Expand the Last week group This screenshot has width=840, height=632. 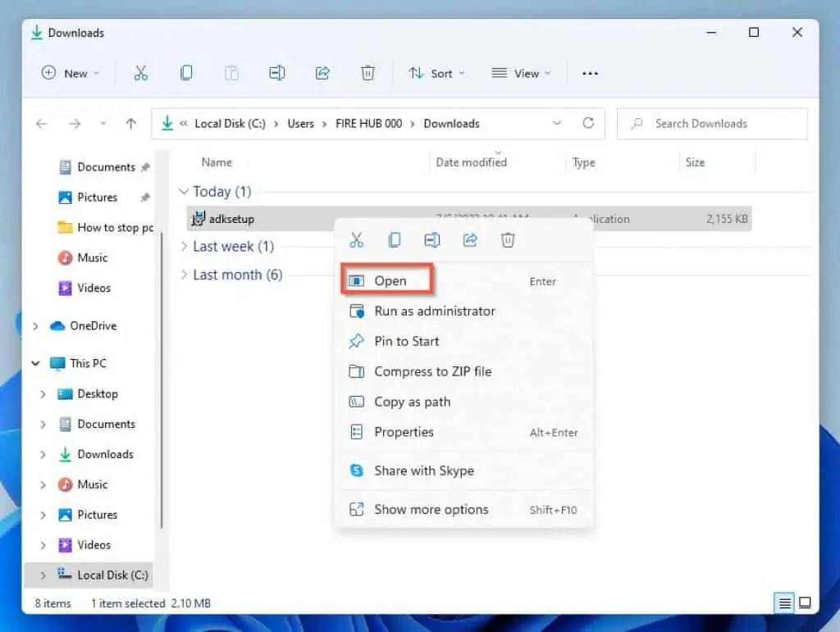pyautogui.click(x=182, y=246)
